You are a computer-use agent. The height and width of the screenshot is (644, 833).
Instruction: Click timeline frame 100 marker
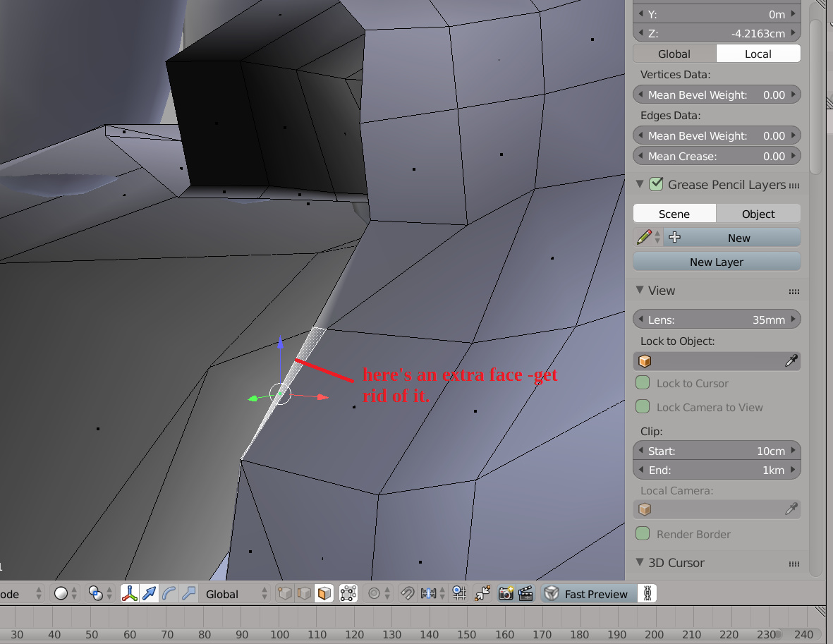tap(279, 634)
